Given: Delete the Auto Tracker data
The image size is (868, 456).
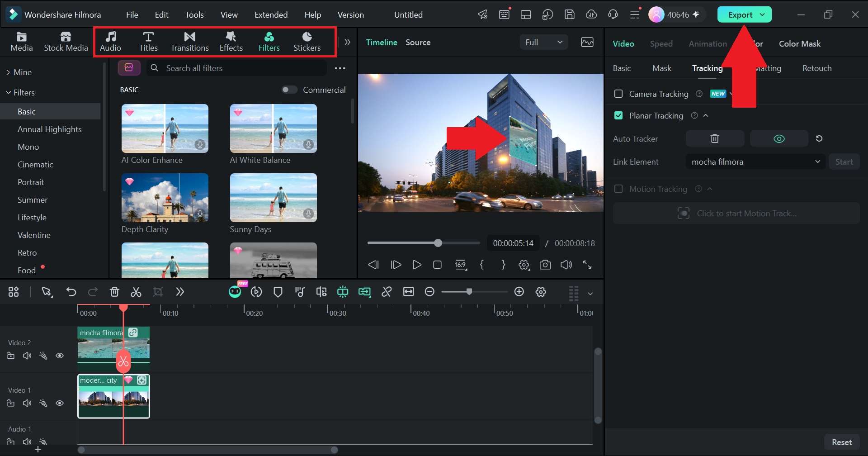Looking at the screenshot, I should click(715, 139).
